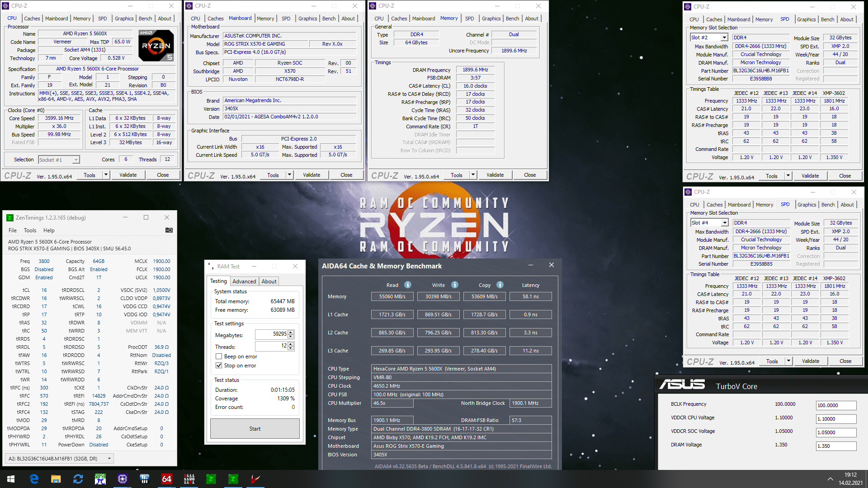
Task: Click the Threads field showing 12
Action: (x=272, y=346)
